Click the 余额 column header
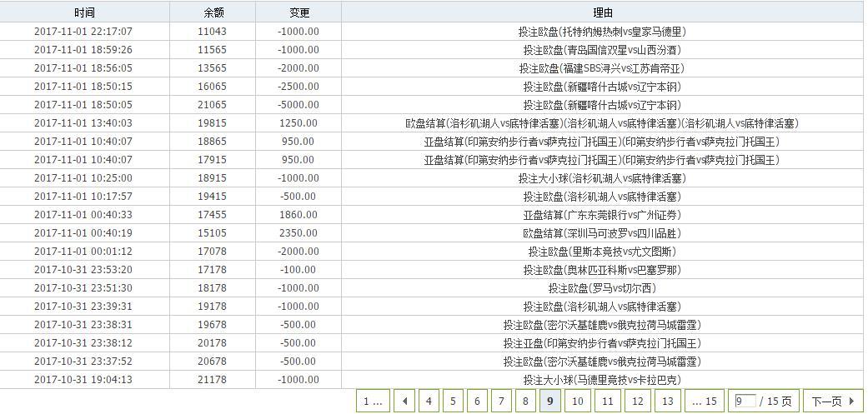Screen dimensions: 868x414 (x=213, y=12)
